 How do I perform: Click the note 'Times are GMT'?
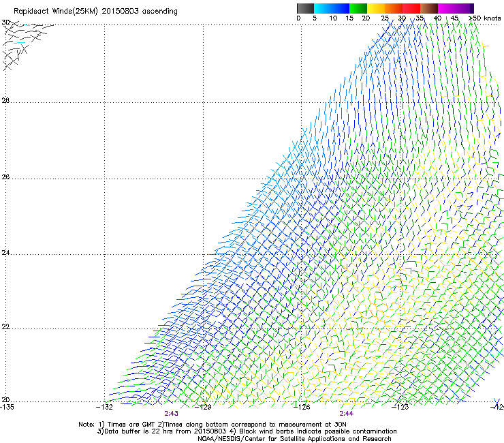(x=131, y=425)
